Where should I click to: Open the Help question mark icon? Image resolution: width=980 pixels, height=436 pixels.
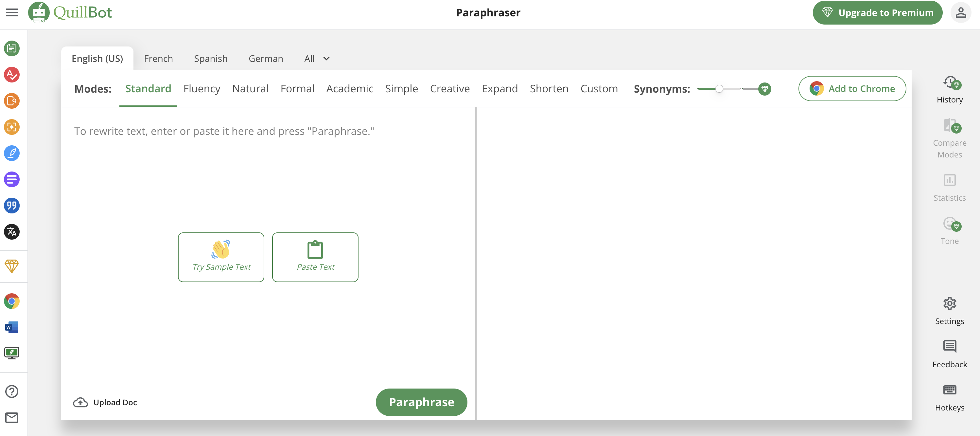tap(12, 391)
